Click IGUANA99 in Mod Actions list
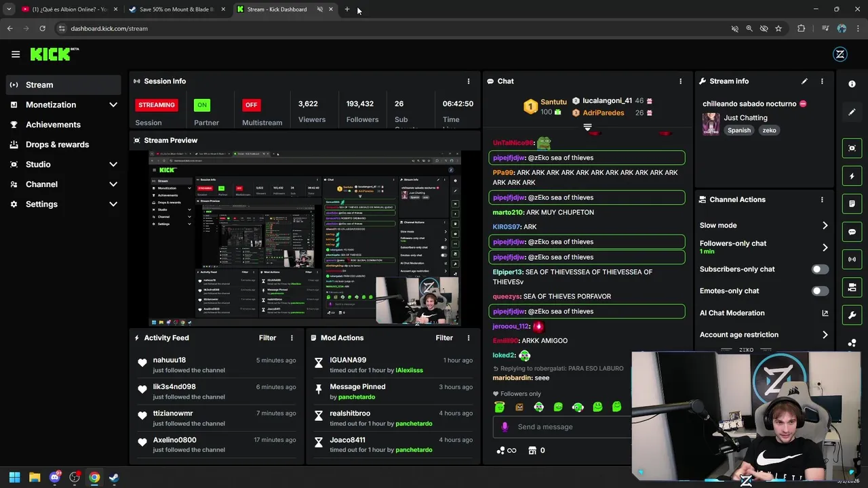This screenshot has width=868, height=488. click(348, 360)
